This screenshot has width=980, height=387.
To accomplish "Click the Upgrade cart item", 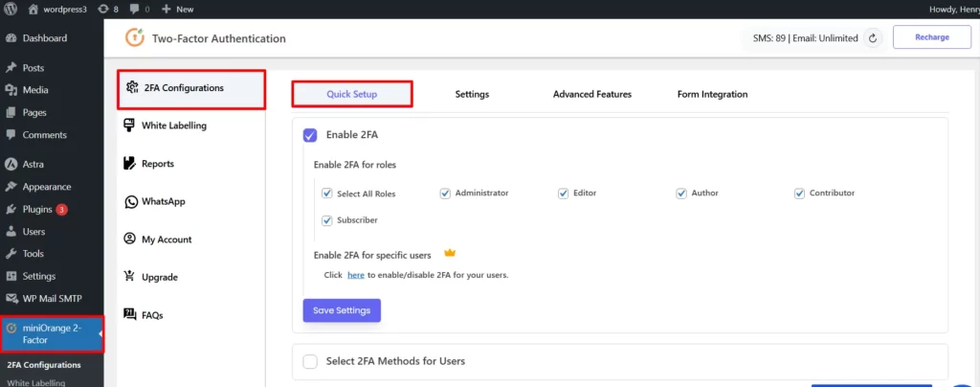I will [x=159, y=277].
